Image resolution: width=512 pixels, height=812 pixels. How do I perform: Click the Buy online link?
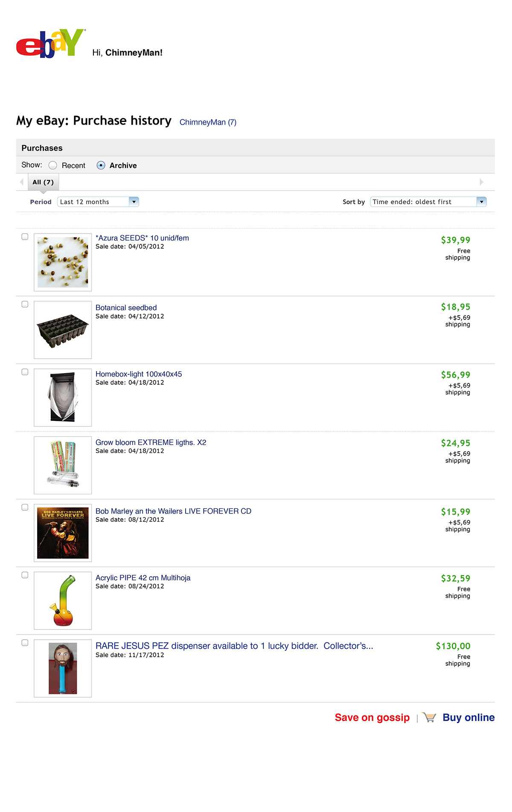point(468,717)
